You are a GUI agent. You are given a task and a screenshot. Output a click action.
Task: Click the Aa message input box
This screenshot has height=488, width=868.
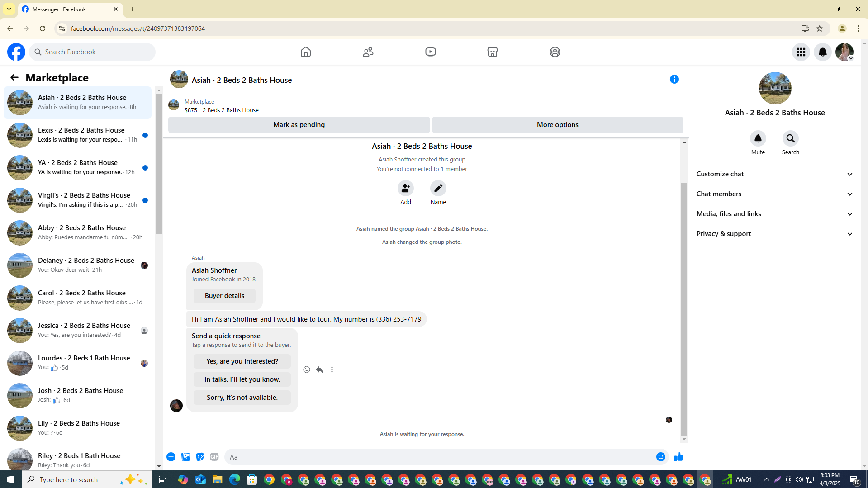coord(439,457)
